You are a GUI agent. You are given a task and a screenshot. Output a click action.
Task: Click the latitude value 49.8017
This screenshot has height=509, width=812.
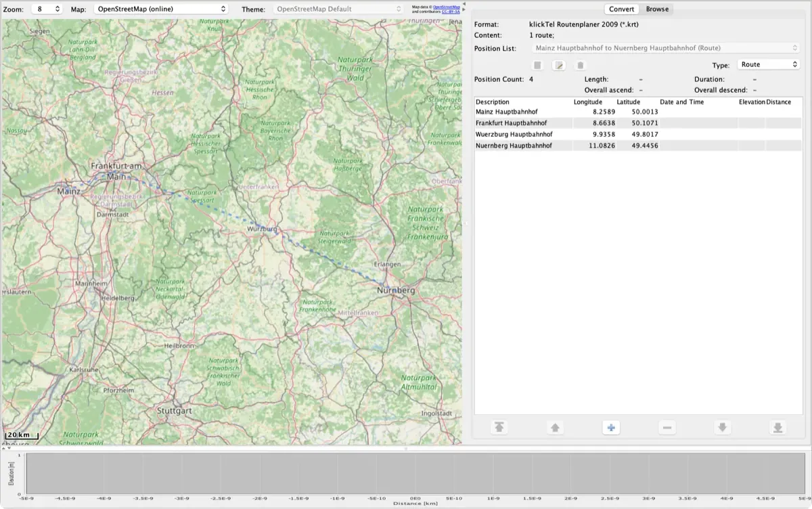(645, 134)
